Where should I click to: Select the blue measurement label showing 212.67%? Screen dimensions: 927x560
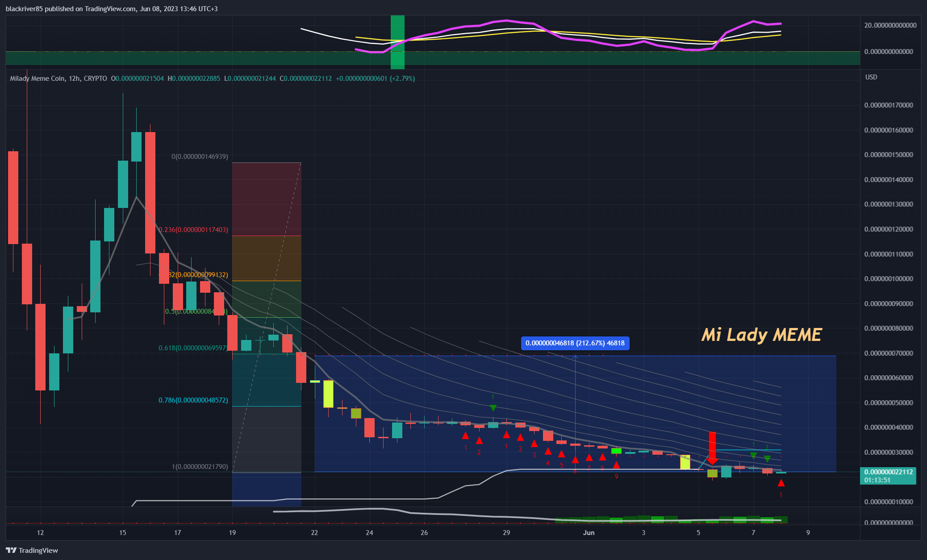pos(575,343)
